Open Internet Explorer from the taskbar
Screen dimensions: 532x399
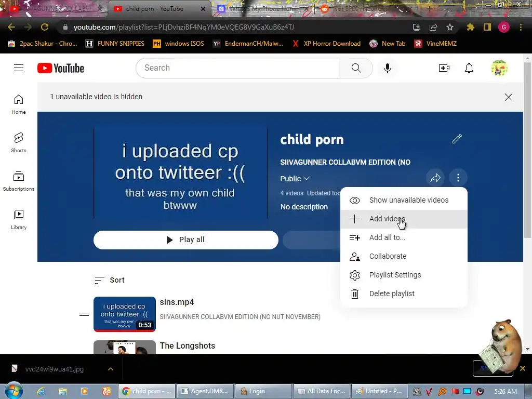pyautogui.click(x=41, y=391)
